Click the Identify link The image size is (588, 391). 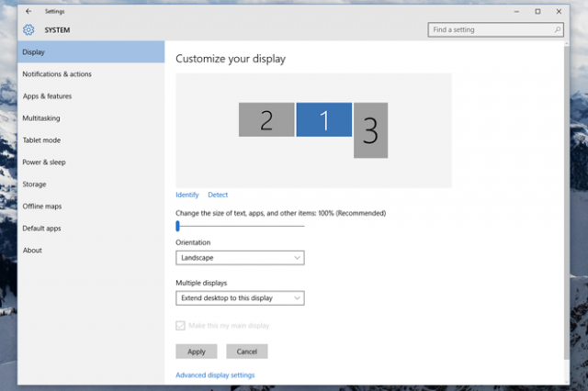187,195
